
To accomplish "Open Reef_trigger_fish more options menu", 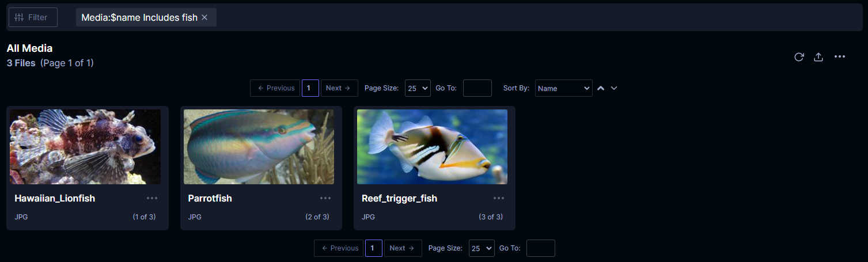I will [499, 198].
